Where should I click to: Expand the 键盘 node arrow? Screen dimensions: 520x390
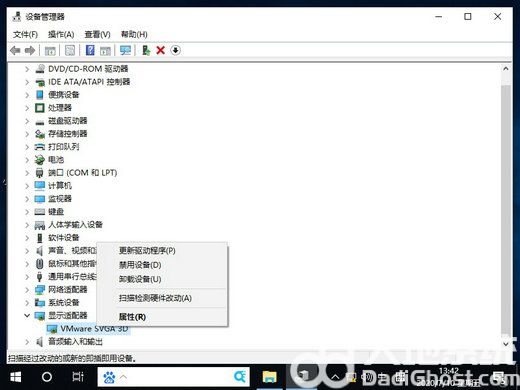coord(27,212)
